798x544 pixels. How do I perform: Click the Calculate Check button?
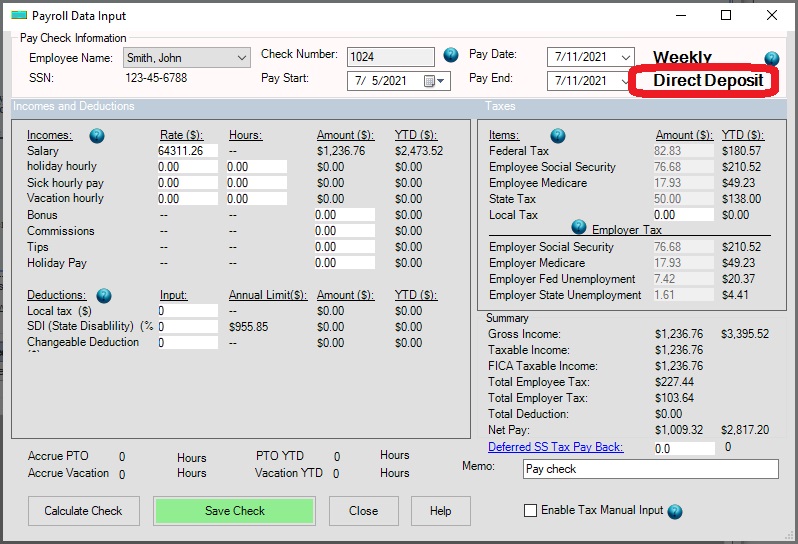83,511
